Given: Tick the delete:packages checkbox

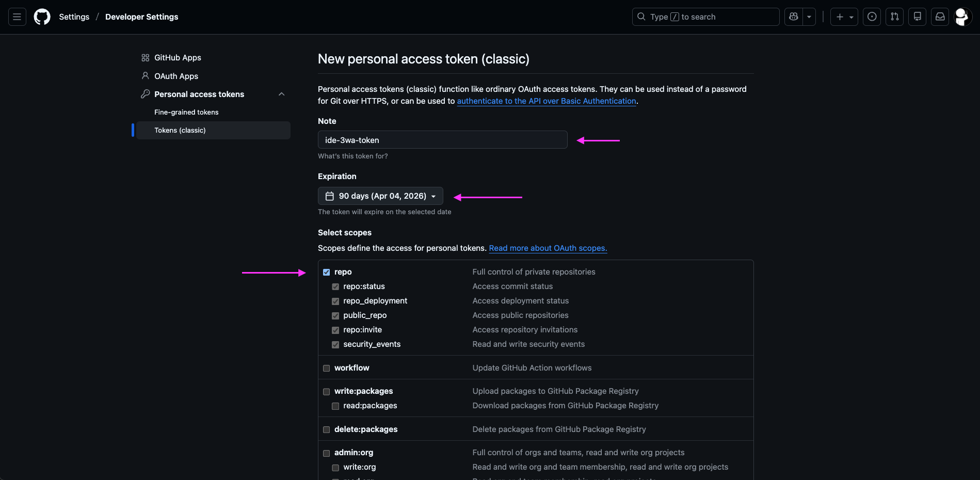Looking at the screenshot, I should (326, 430).
